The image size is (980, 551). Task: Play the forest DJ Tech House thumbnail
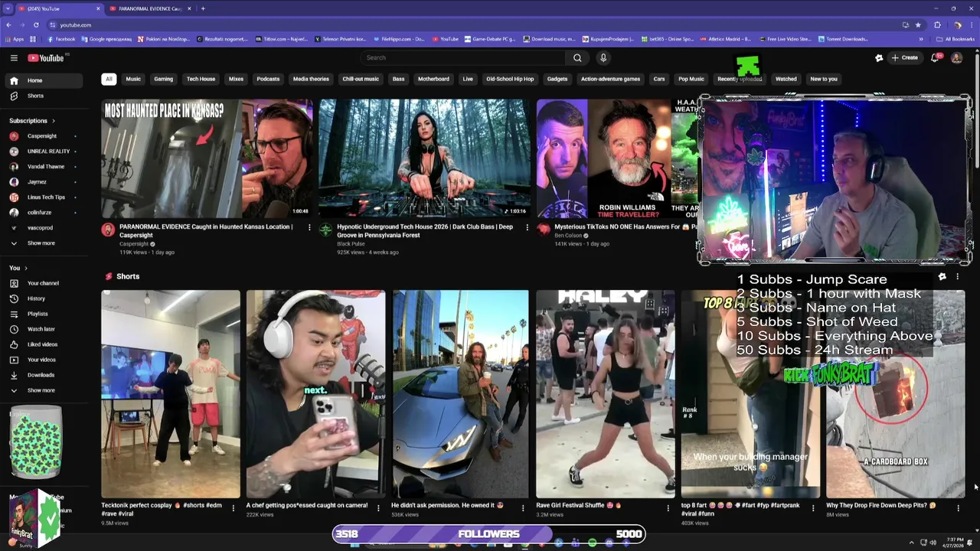coord(424,158)
